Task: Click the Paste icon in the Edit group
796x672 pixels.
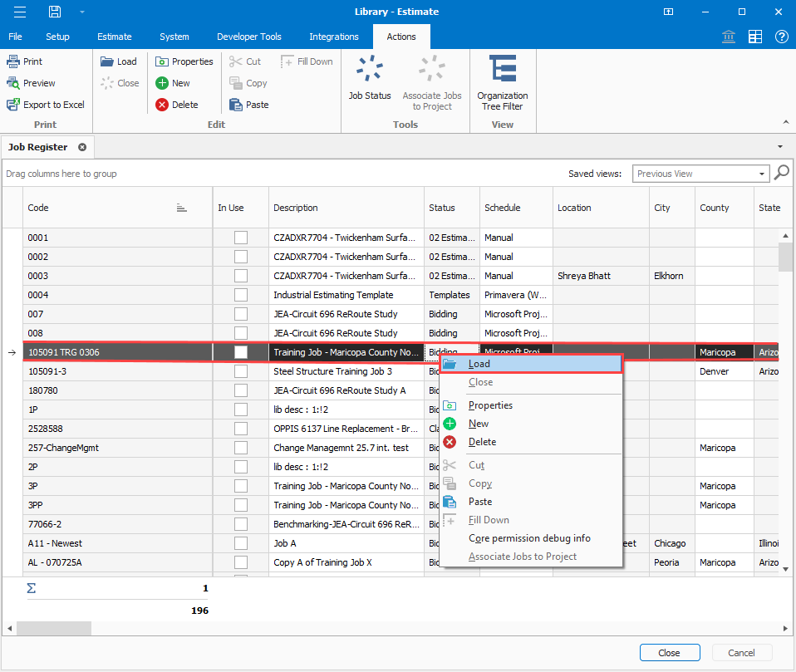Action: coord(237,105)
